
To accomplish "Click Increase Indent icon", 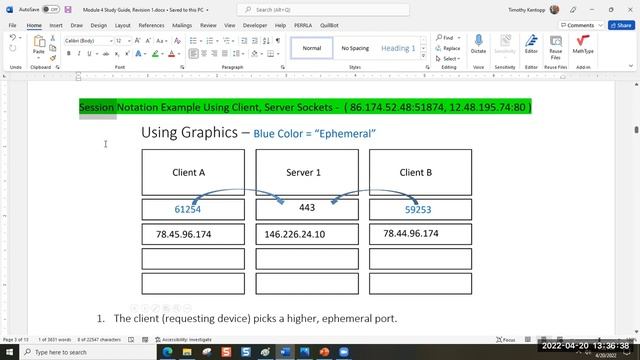I will 255,40.
